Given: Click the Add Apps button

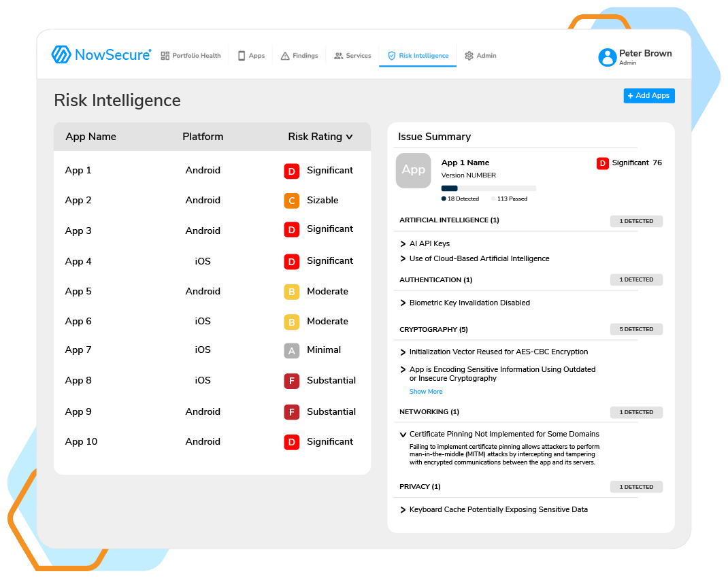Looking at the screenshot, I should 648,96.
